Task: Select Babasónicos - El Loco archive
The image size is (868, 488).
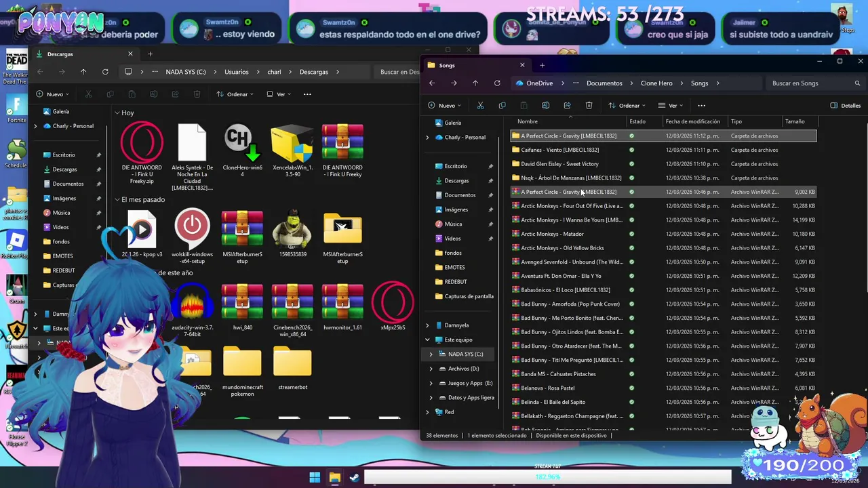Action: coord(663,290)
